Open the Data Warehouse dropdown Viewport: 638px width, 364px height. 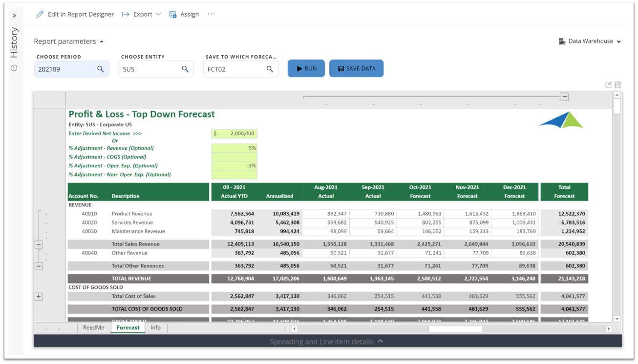click(x=590, y=41)
